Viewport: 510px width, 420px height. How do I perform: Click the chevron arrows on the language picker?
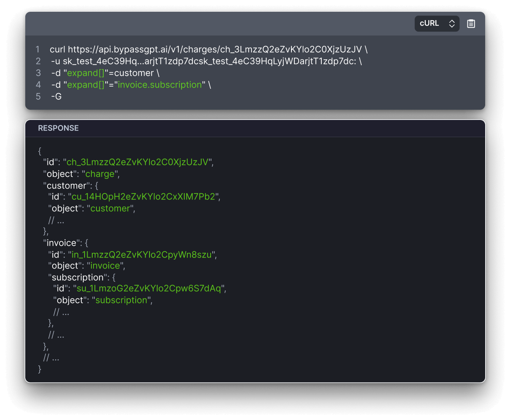click(451, 24)
